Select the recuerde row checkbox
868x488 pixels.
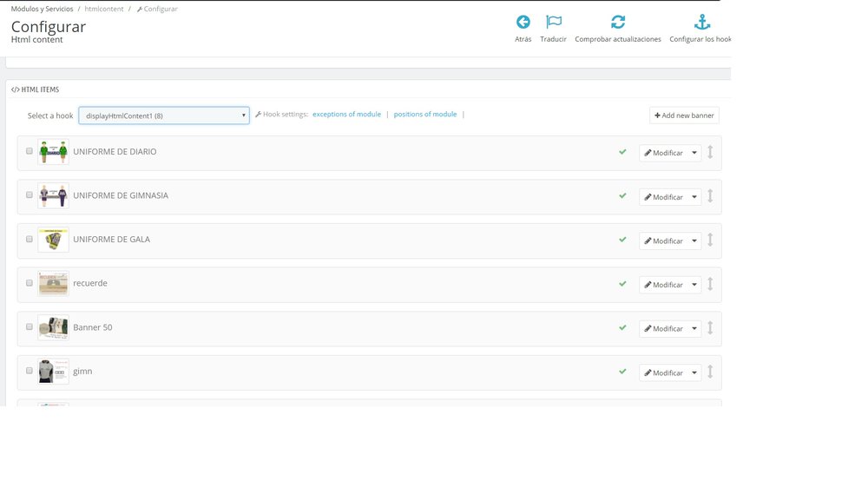pos(30,282)
